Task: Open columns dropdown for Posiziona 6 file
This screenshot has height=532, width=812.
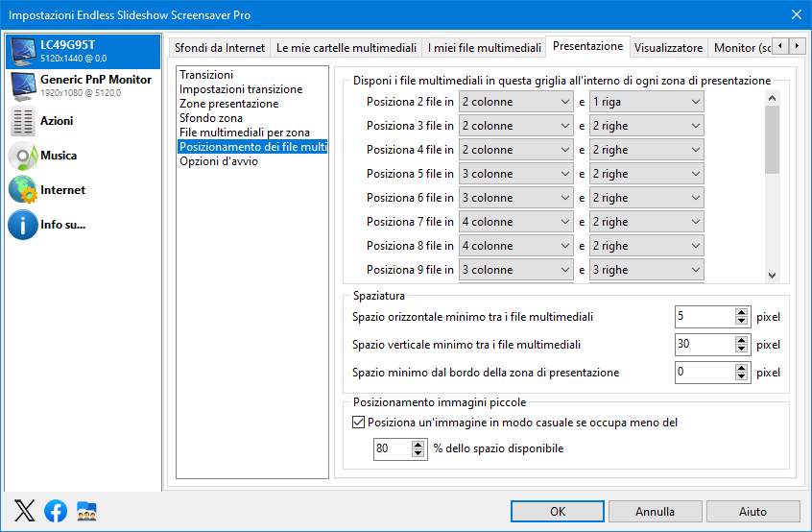Action: click(515, 198)
